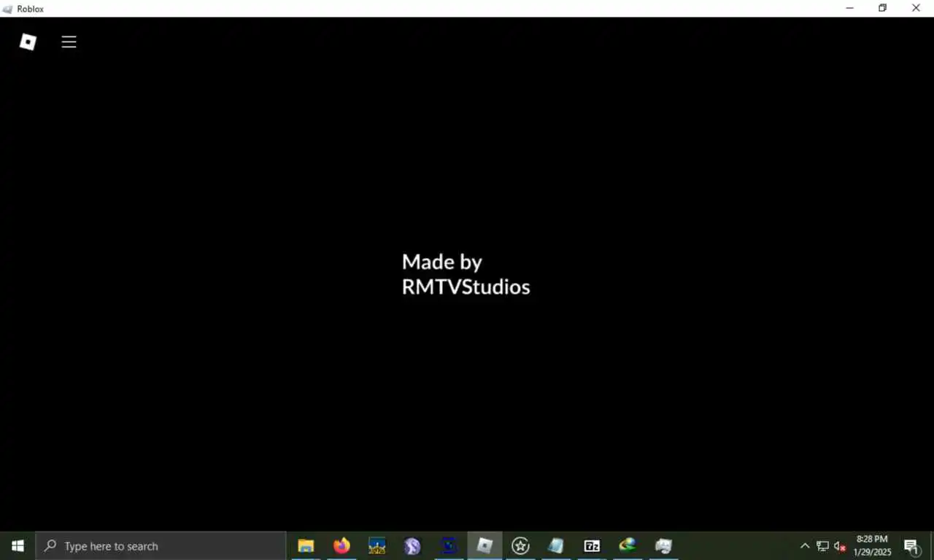
Task: Click the 'Made by RMTVStudios' text
Action: (x=466, y=274)
